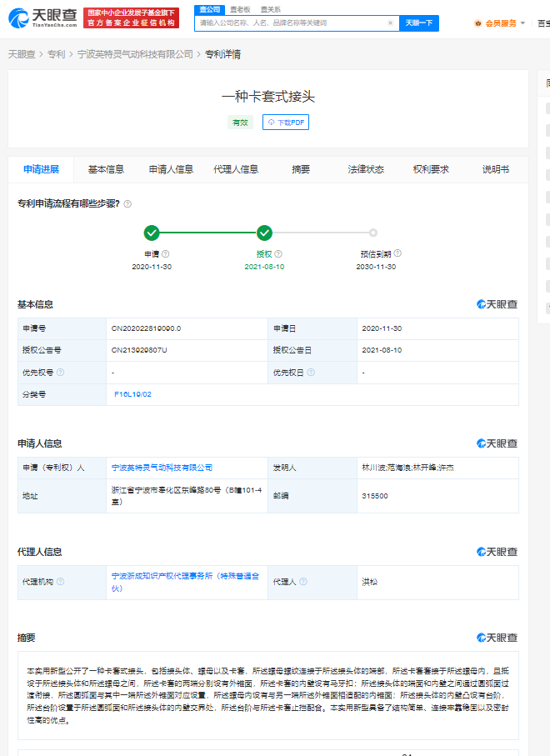The image size is (550, 756).
Task: Click the help icon next to 申请 step
Action: 166,254
